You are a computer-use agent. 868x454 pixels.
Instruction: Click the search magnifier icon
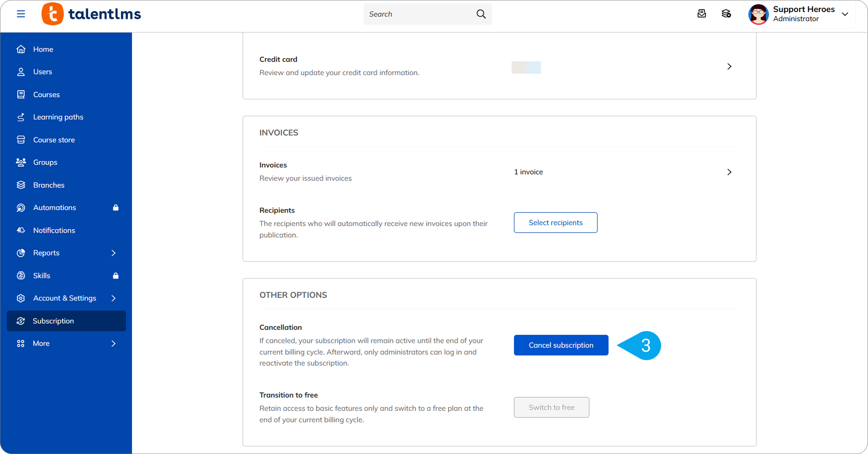(x=481, y=14)
